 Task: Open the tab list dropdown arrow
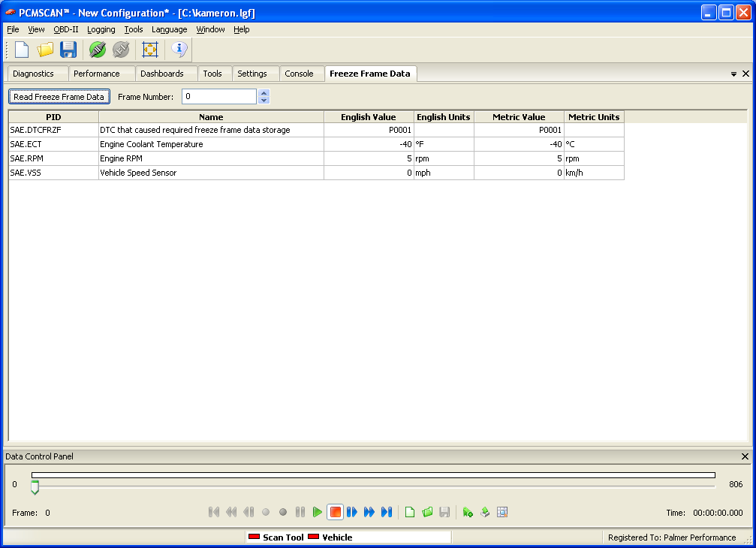[x=733, y=74]
